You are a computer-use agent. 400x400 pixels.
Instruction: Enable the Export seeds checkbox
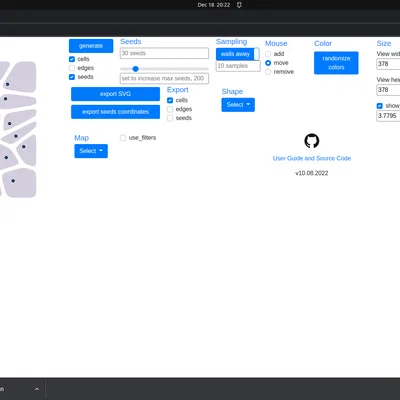pos(170,118)
